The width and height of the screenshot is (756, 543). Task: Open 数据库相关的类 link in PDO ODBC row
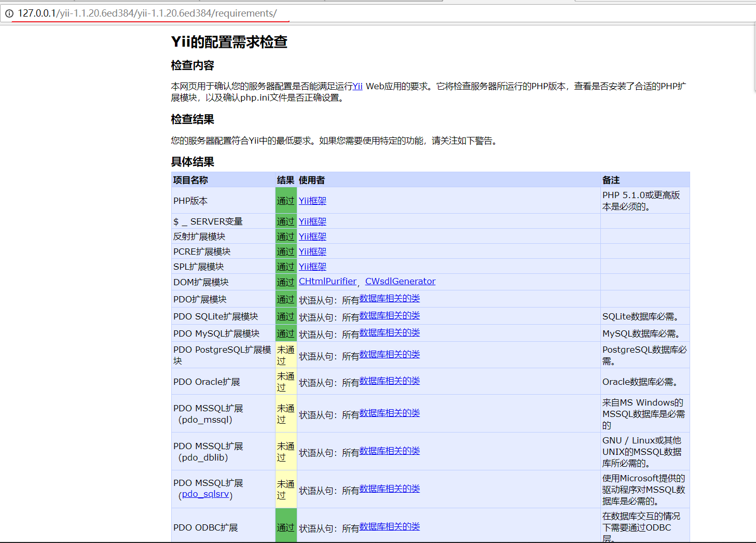(390, 526)
